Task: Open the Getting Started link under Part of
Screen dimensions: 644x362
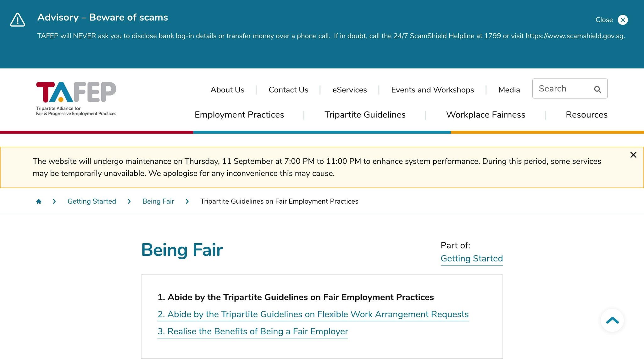Action: (472, 258)
